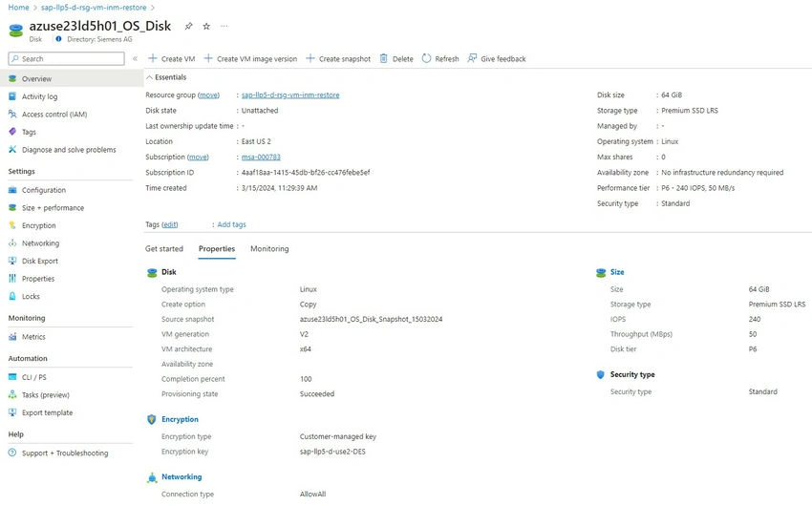This screenshot has height=506, width=812.
Task: Open Metrics under Monitoring
Action: click(33, 336)
